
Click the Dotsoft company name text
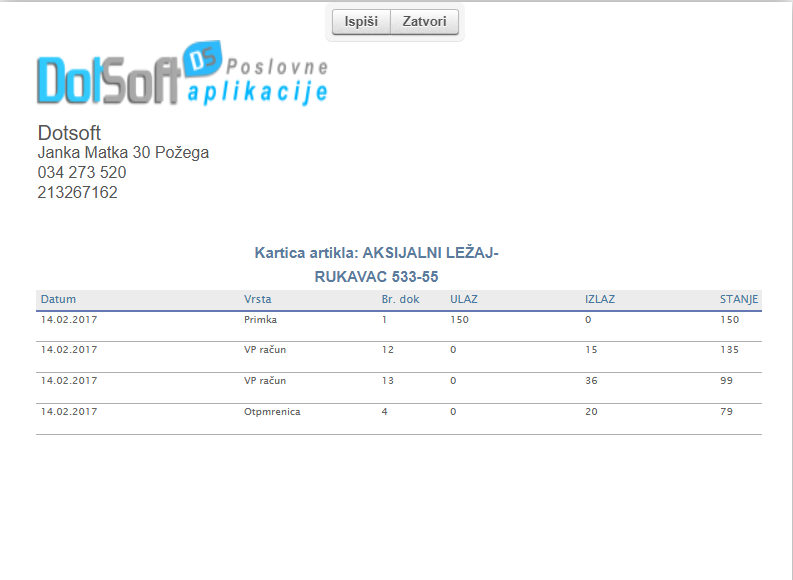(x=69, y=133)
